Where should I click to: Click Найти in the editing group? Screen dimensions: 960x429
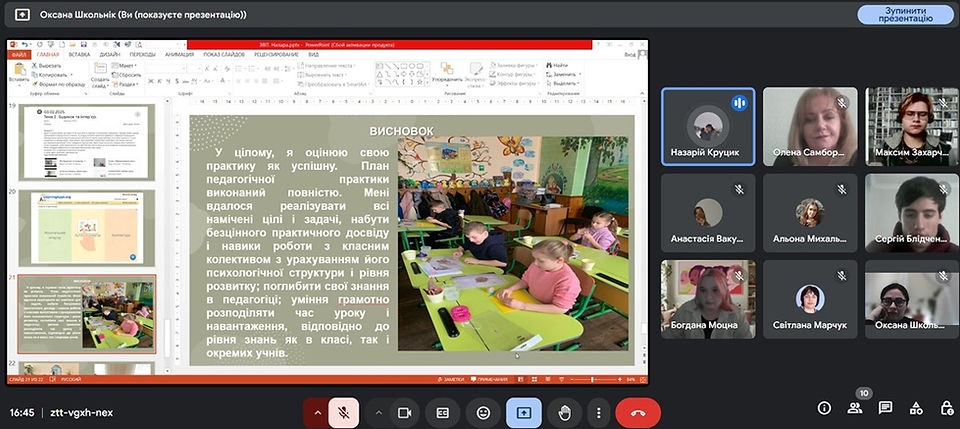tap(558, 65)
